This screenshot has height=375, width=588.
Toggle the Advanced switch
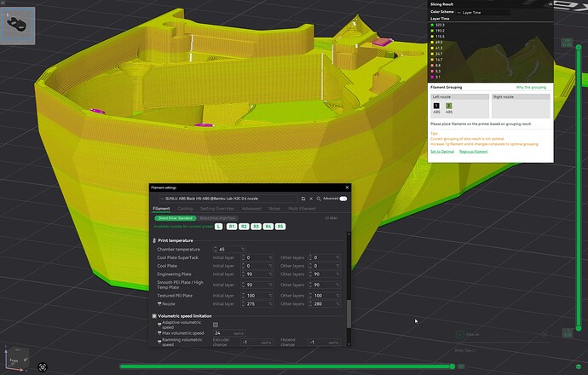point(343,199)
